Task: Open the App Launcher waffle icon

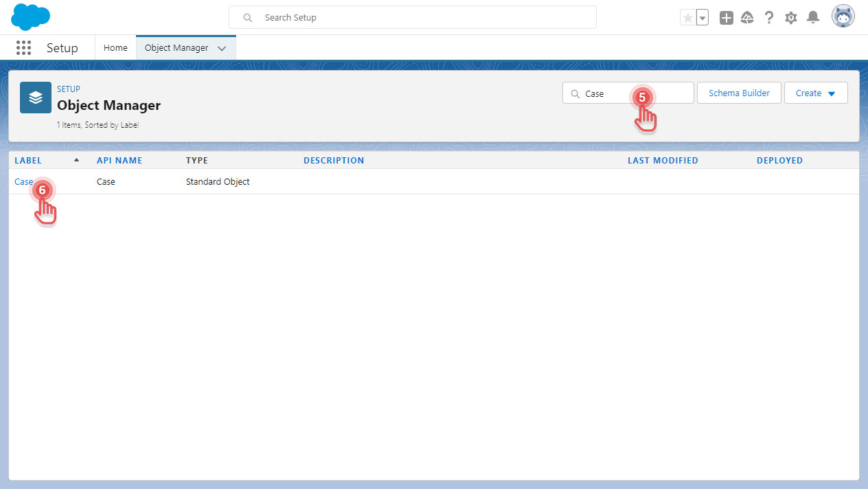Action: (x=23, y=47)
